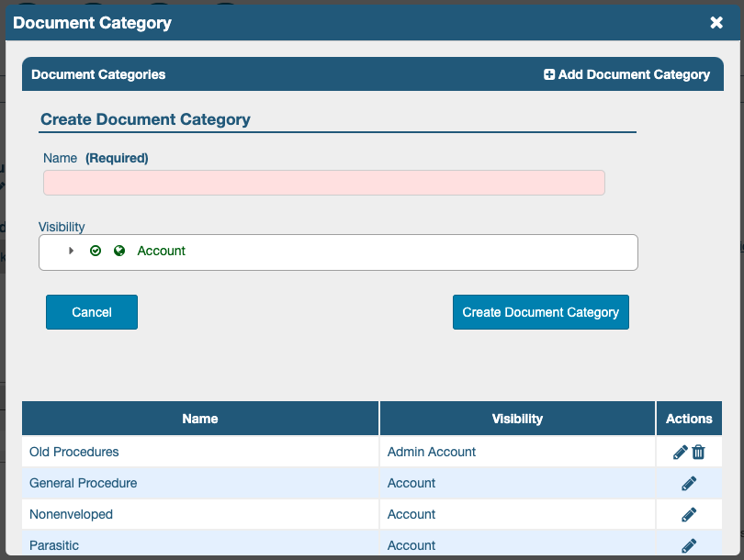Click the Actions column header

(689, 419)
